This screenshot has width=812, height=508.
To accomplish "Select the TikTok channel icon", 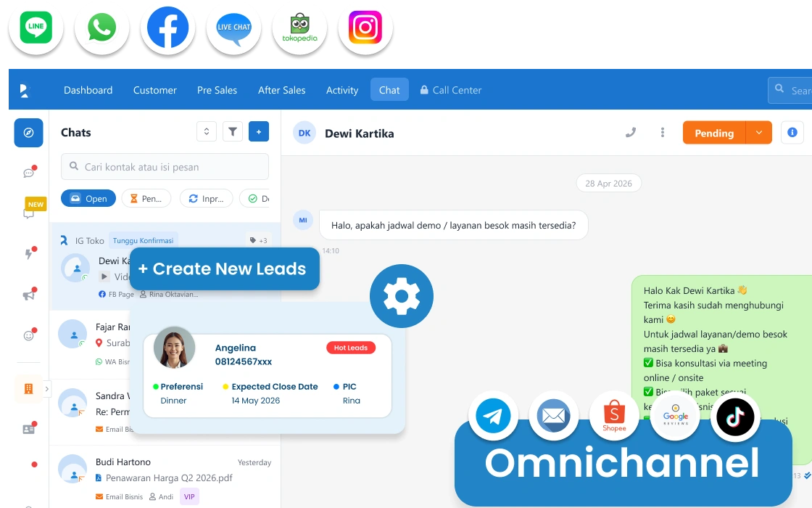I will tap(735, 416).
